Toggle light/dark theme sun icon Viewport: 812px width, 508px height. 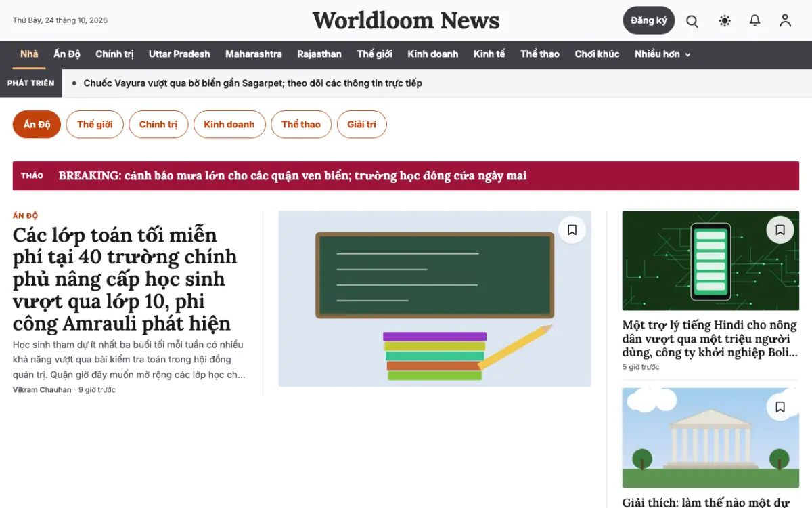point(725,21)
